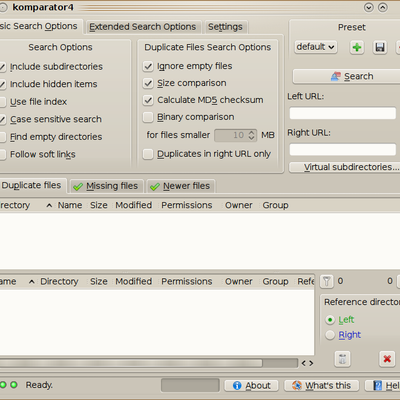Uncheck Ignore empty files

tap(148, 66)
